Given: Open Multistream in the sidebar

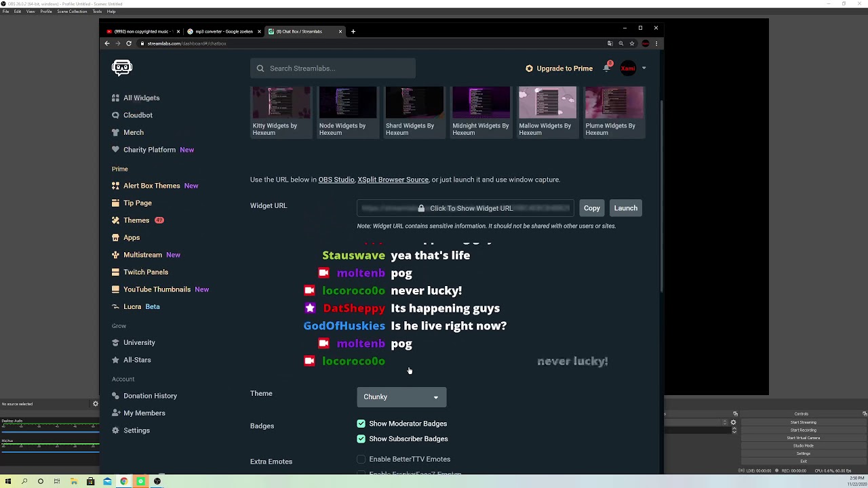Looking at the screenshot, I should pos(146,255).
